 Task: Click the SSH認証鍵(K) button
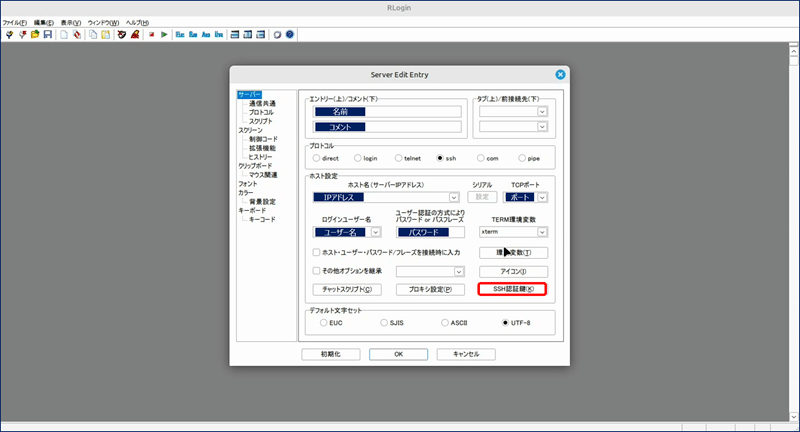(x=513, y=289)
